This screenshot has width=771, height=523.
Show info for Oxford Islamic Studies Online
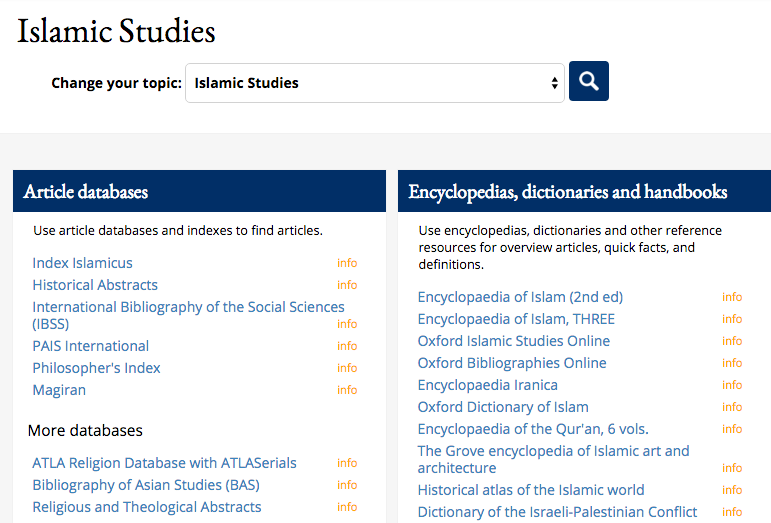732,341
